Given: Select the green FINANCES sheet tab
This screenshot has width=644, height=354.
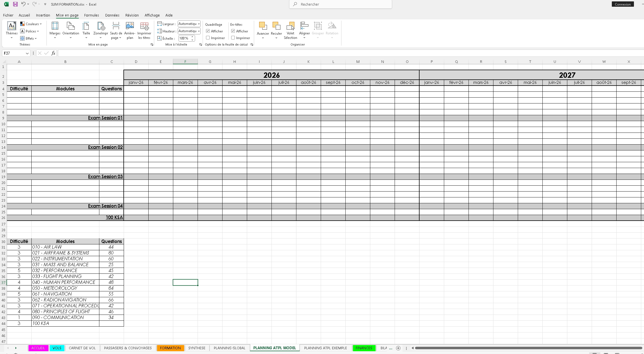Looking at the screenshot, I should pos(364,348).
